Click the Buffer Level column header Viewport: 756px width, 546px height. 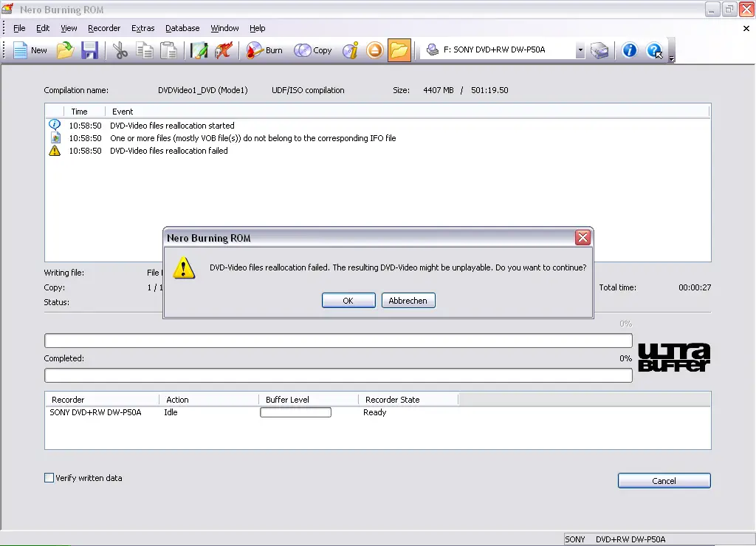click(309, 400)
